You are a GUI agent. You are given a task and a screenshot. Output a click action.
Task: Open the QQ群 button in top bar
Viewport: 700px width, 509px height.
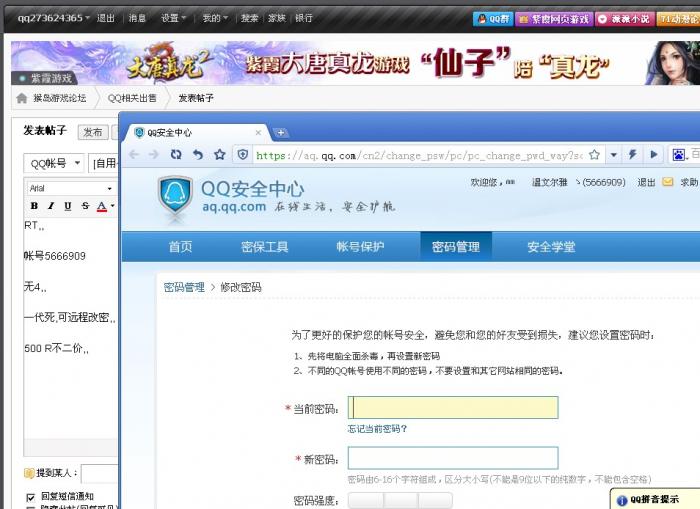(493, 19)
